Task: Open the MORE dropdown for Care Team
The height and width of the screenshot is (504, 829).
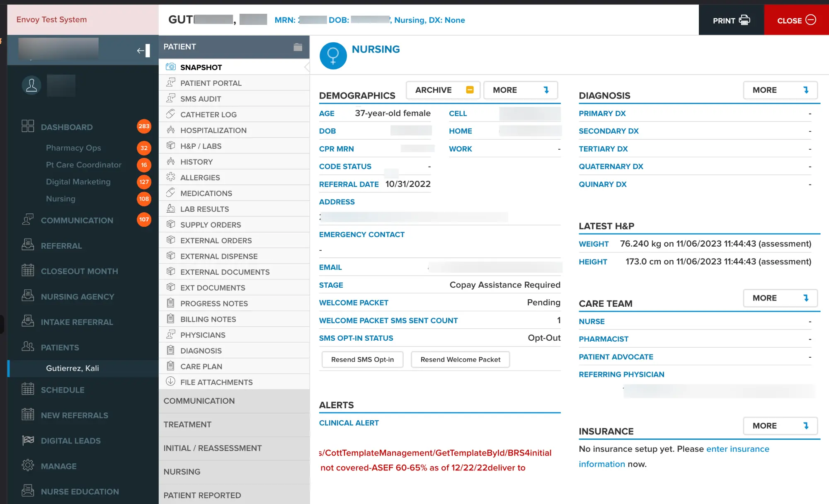Action: pyautogui.click(x=780, y=298)
